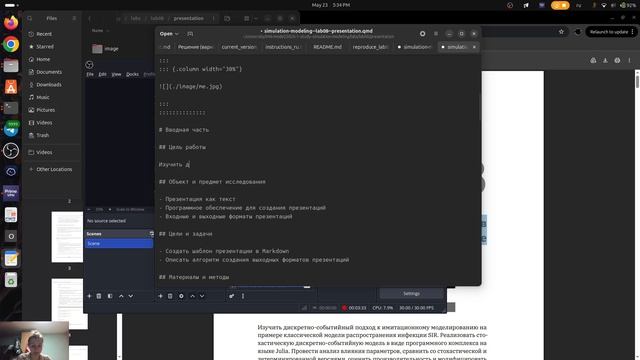This screenshot has height=360, width=640.
Task: Remove selected source using OBS Sources trash icon
Action: coord(170,296)
